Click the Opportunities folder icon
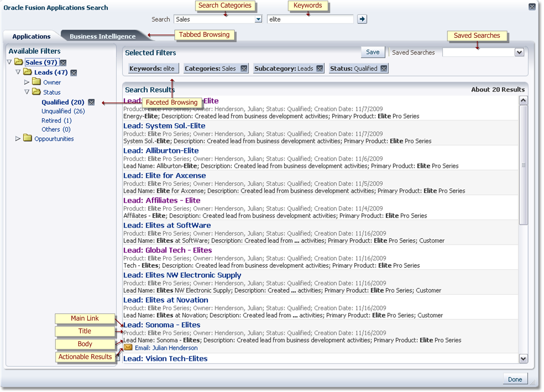Screen dimensions: 544x392 click(28, 138)
